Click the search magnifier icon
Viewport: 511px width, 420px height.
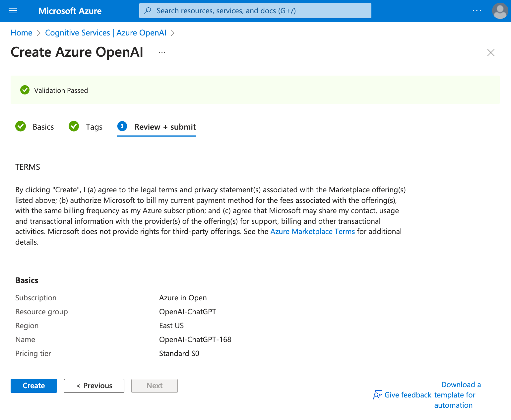pos(148,11)
